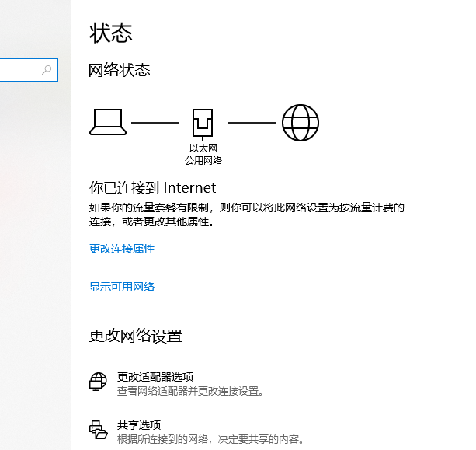The width and height of the screenshot is (476, 450).
Task: Click the 你已连接到 Internet status text
Action: pos(152,187)
